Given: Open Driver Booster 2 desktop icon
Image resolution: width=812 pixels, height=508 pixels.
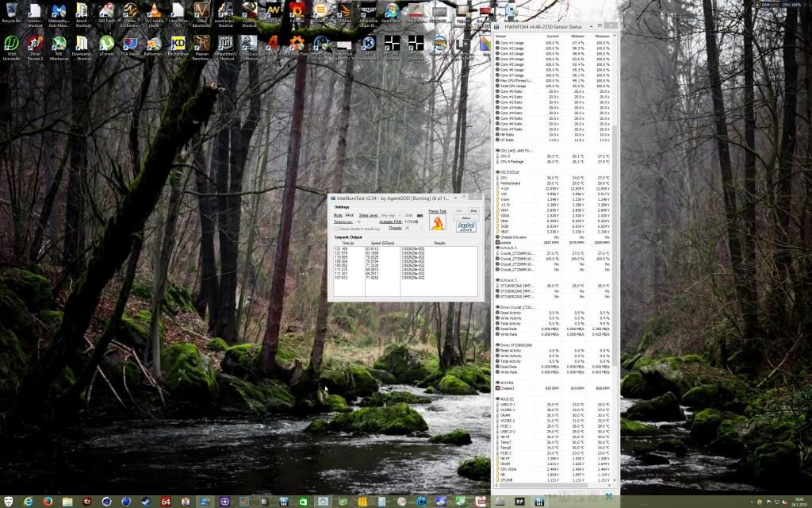Looking at the screenshot, I should click(35, 45).
